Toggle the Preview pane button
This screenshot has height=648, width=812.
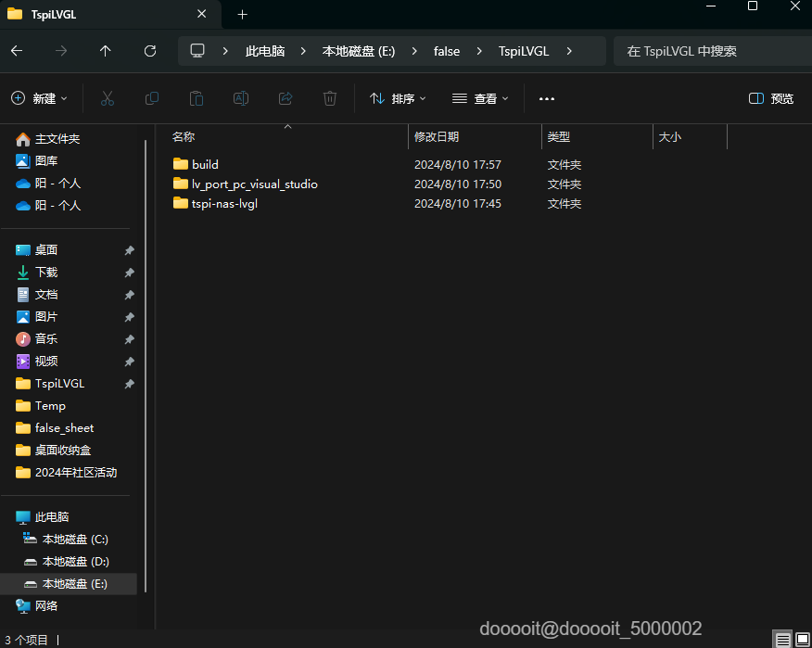point(771,98)
